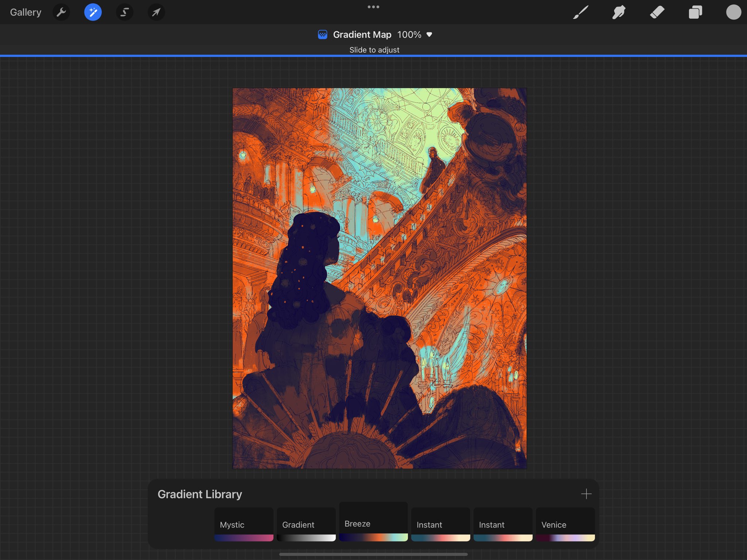Click the Gradient Library heading
Image resolution: width=747 pixels, height=560 pixels.
click(x=200, y=494)
